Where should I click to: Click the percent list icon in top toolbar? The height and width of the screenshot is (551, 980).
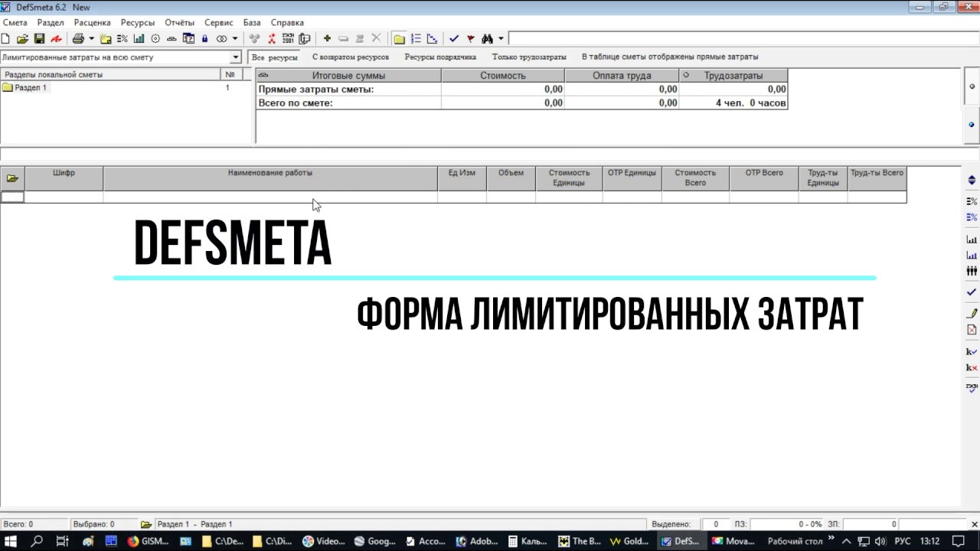coord(122,38)
